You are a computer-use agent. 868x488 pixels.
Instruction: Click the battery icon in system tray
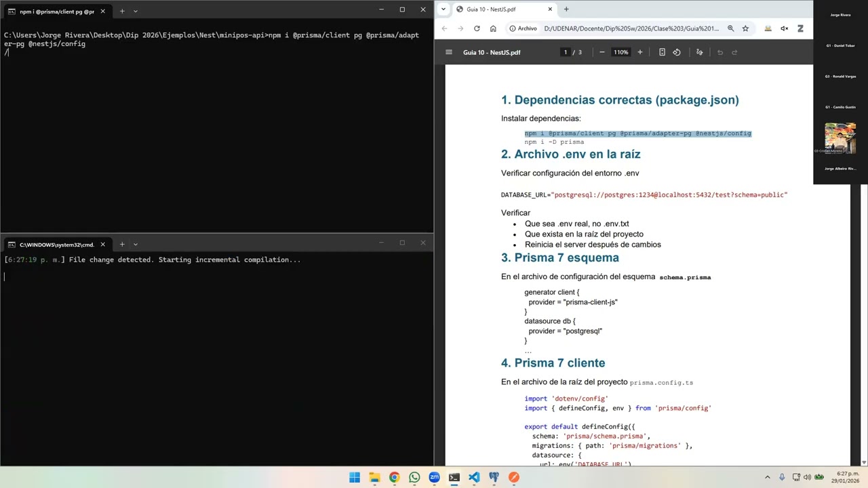[819, 477]
